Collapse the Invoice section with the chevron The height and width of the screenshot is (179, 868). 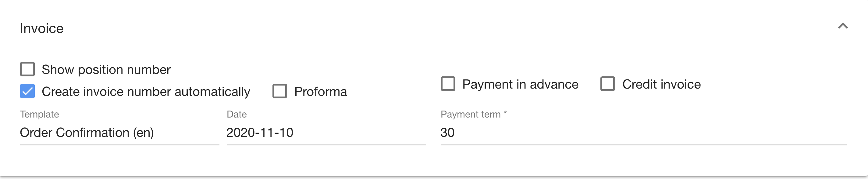tap(843, 26)
